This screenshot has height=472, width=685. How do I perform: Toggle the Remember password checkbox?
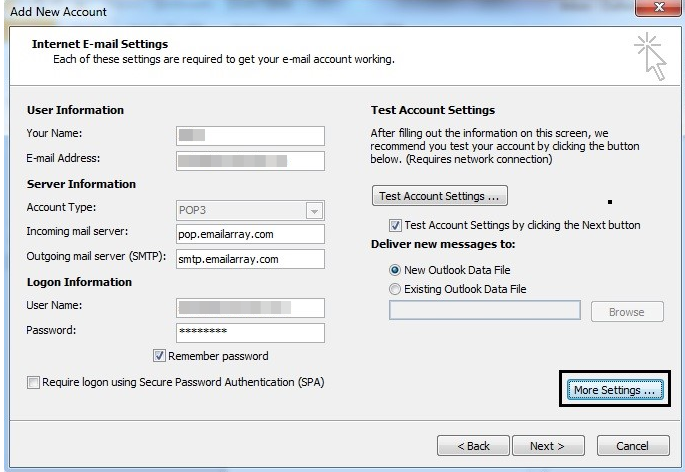click(159, 356)
